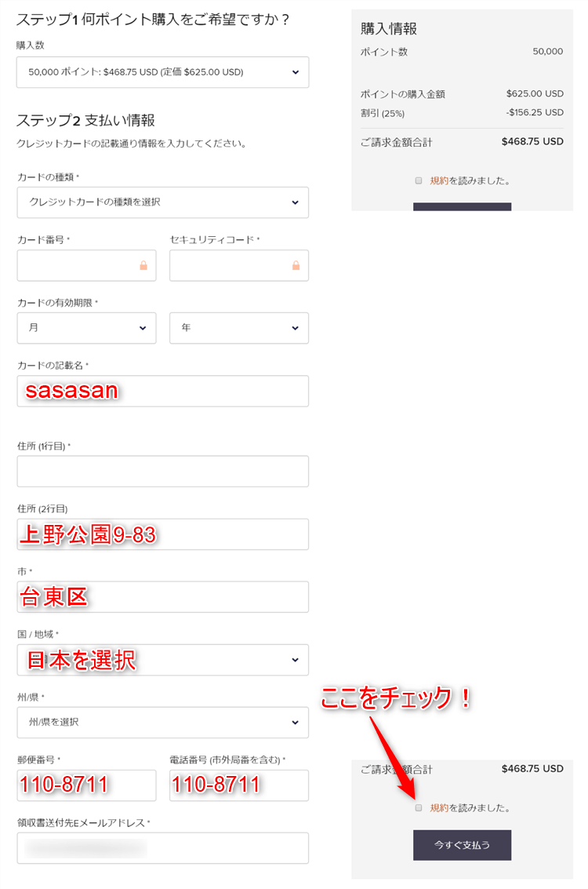Click the cardholder name input field

click(162, 391)
